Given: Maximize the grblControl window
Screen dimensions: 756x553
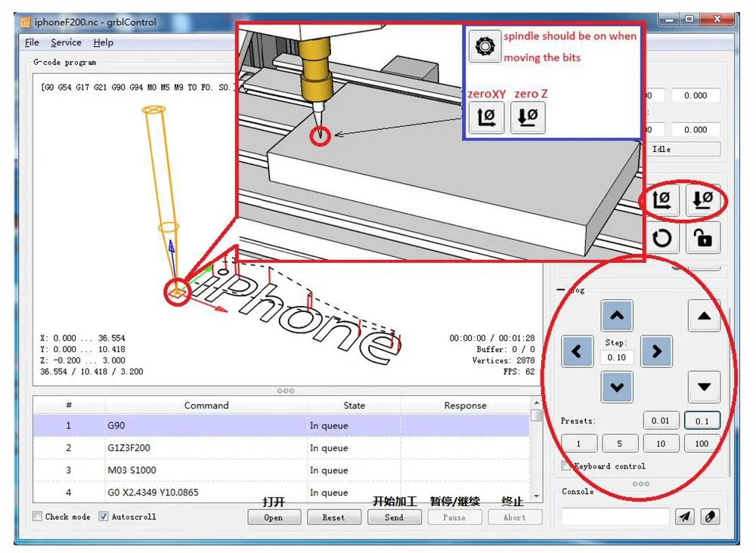Looking at the screenshot, I should 689,20.
